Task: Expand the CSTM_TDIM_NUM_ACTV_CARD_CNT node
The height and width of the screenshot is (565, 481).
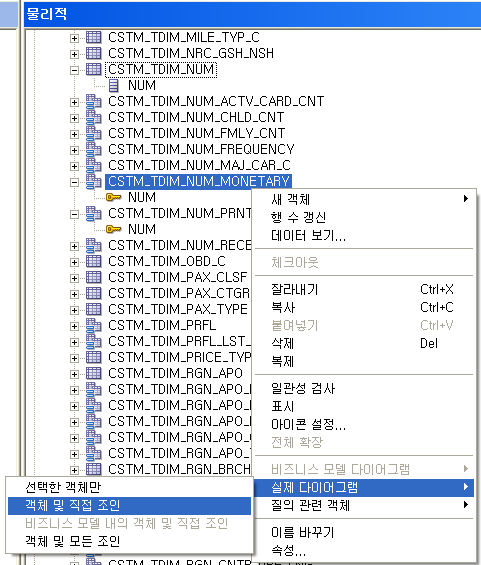Action: [74, 102]
